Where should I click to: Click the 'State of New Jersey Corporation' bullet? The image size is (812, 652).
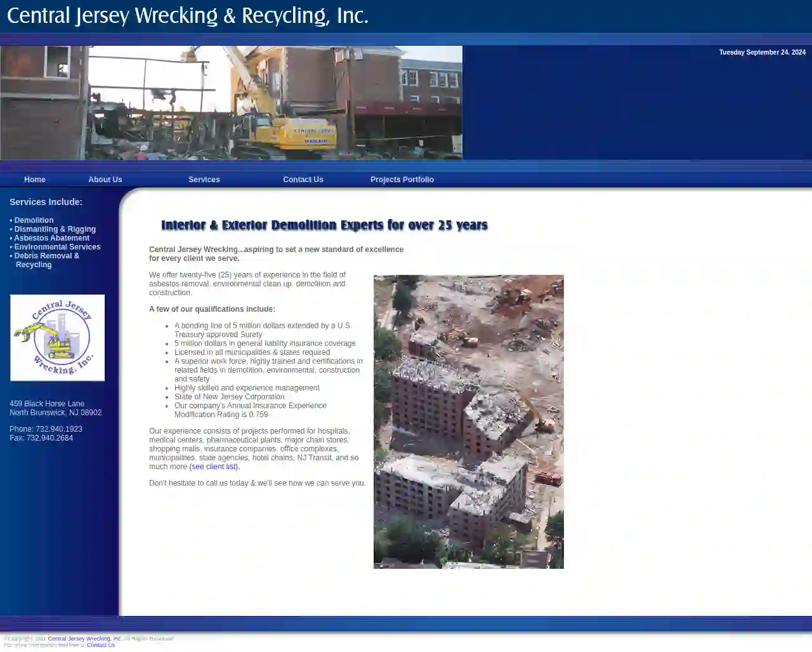tap(229, 397)
